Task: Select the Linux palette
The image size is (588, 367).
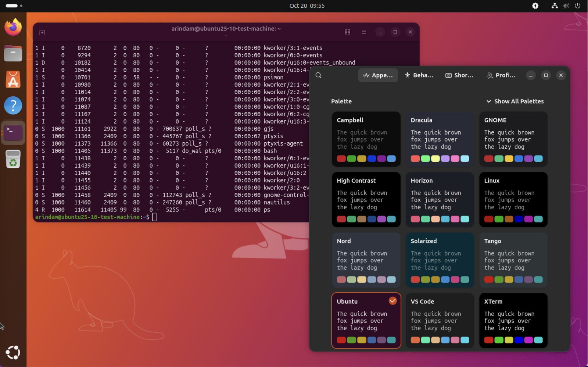Action: (513, 200)
